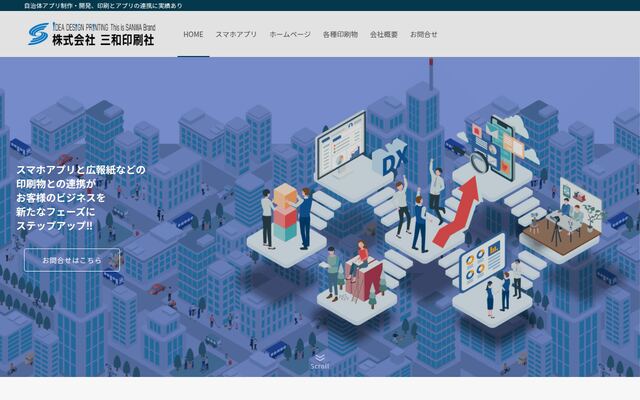
Task: Click the お問合せはこちら button
Action: click(x=72, y=260)
